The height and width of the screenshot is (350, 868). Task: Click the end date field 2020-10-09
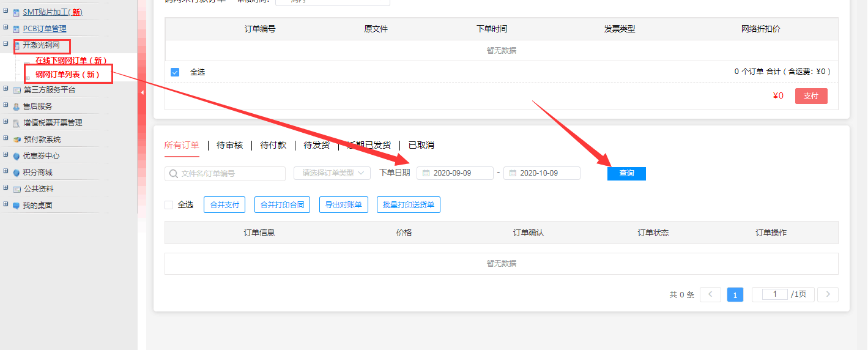pos(541,173)
